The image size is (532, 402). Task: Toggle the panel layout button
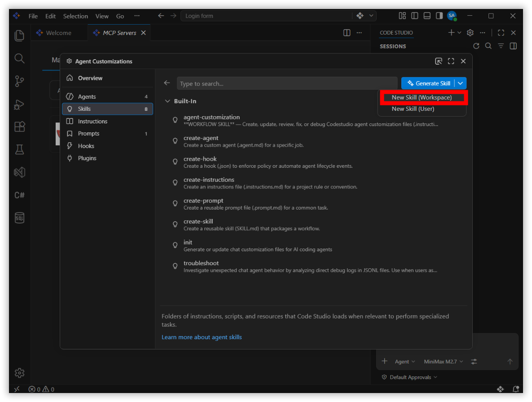coord(427,16)
